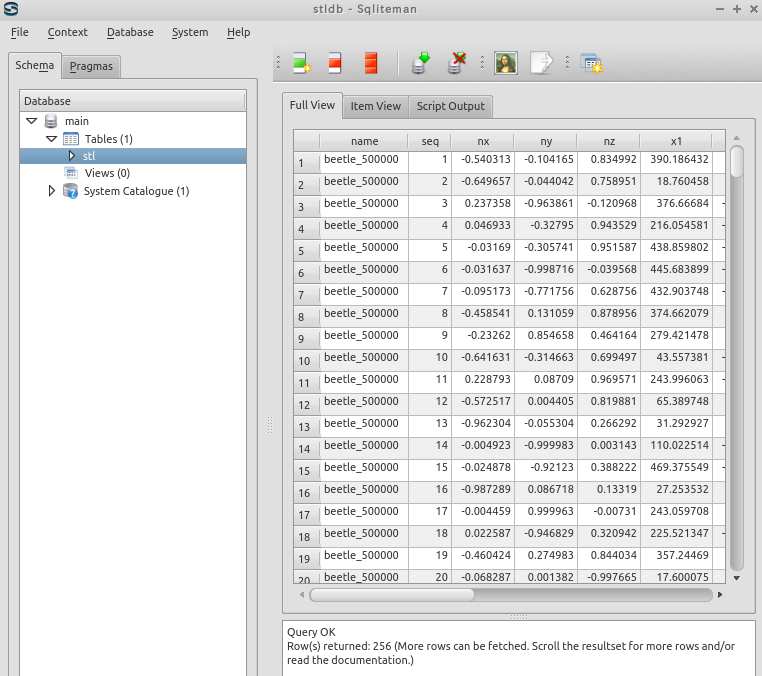Show the Script Output tab
Image resolution: width=762 pixels, height=676 pixels.
click(450, 106)
